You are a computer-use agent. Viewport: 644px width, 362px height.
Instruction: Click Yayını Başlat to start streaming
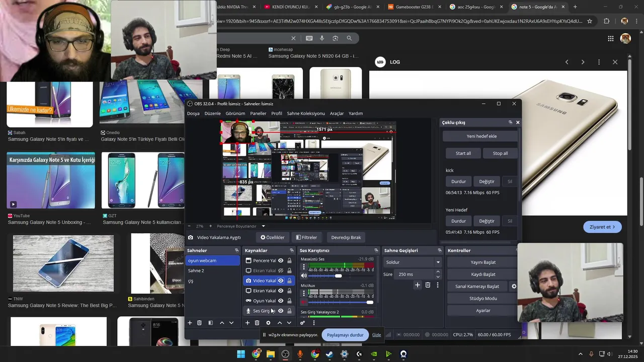pos(483,262)
